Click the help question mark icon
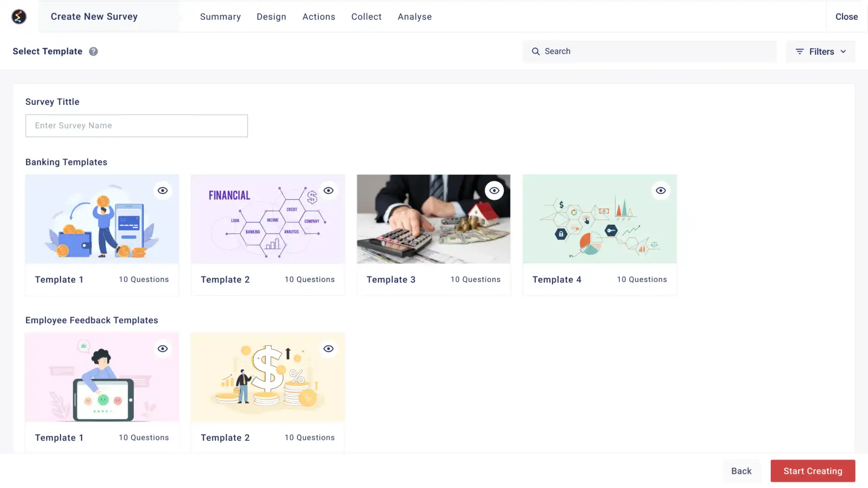 point(93,51)
